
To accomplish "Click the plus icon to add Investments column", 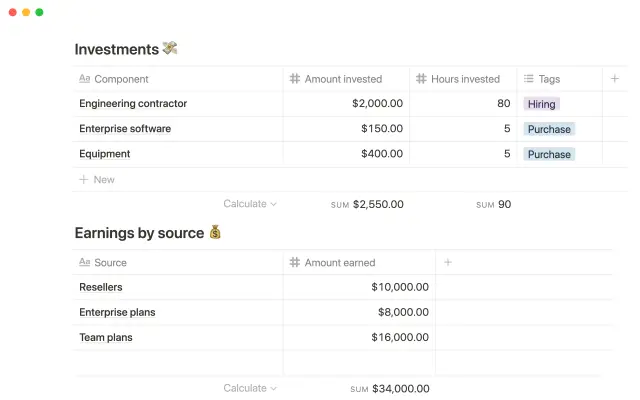I will 614,79.
